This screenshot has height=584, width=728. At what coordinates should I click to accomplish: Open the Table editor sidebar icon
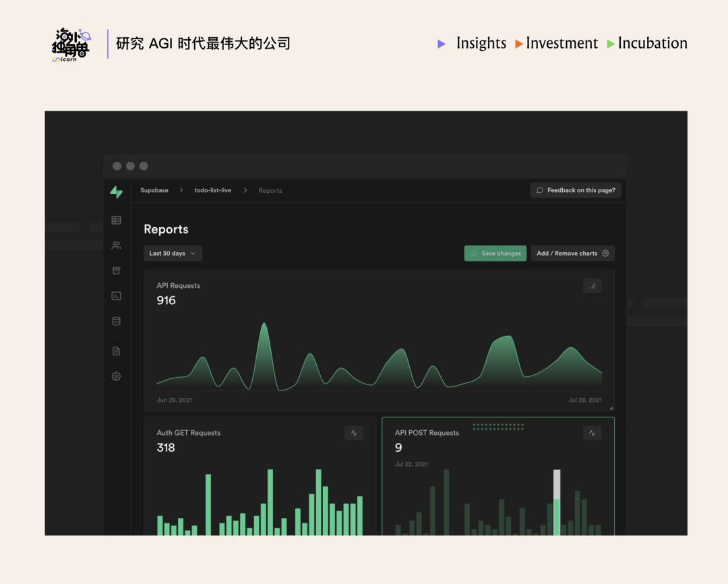point(117,221)
